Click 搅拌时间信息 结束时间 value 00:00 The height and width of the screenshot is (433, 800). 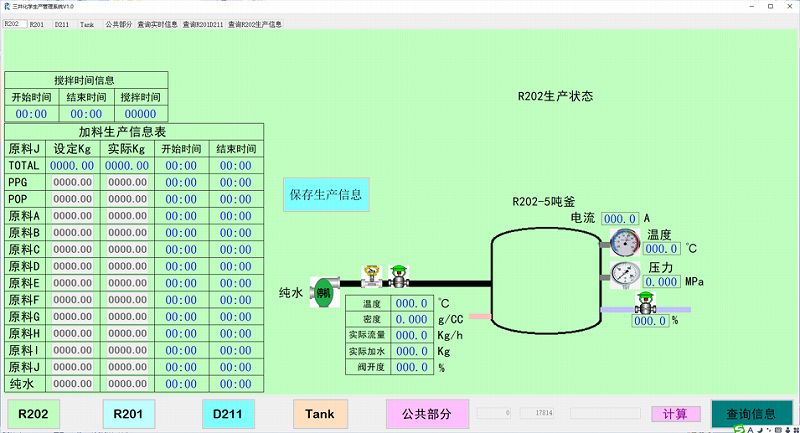86,114
